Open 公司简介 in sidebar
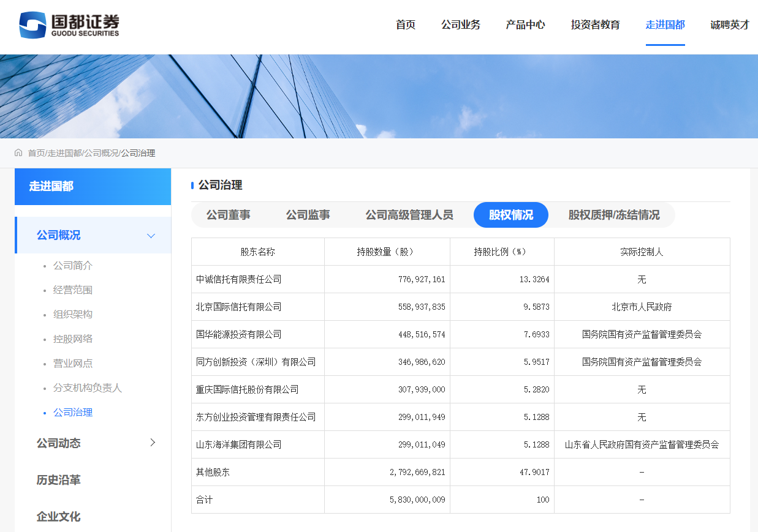Image resolution: width=758 pixels, height=532 pixels. tap(73, 266)
